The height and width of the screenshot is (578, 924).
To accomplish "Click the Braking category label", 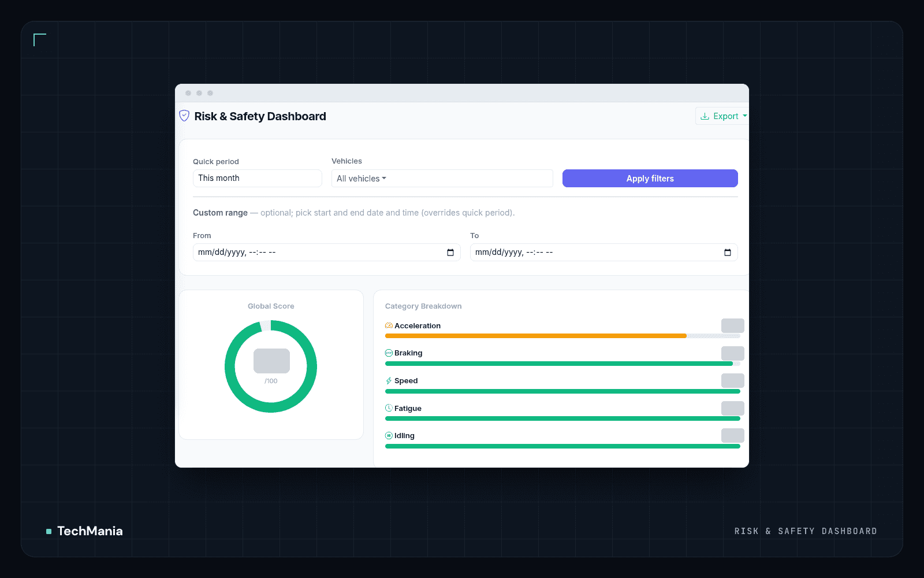I will point(408,353).
